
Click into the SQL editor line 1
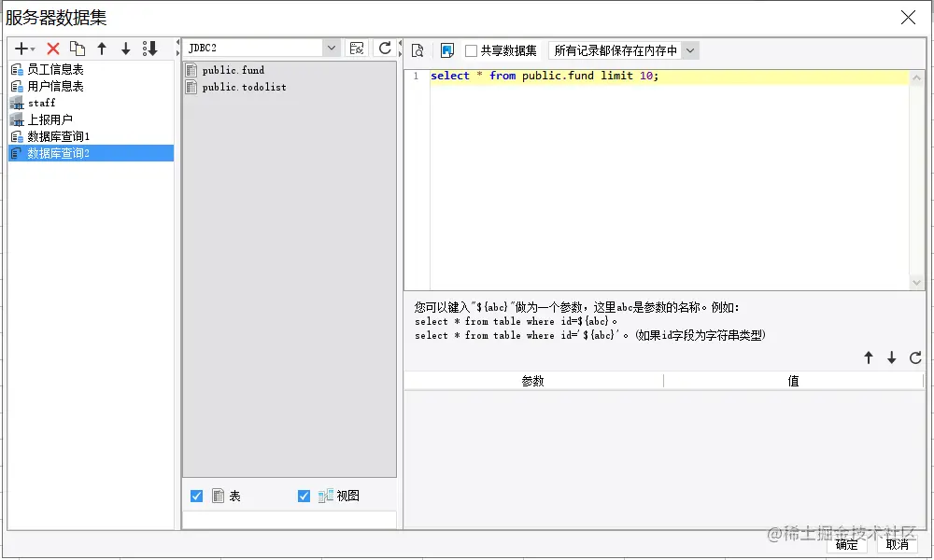click(669, 77)
